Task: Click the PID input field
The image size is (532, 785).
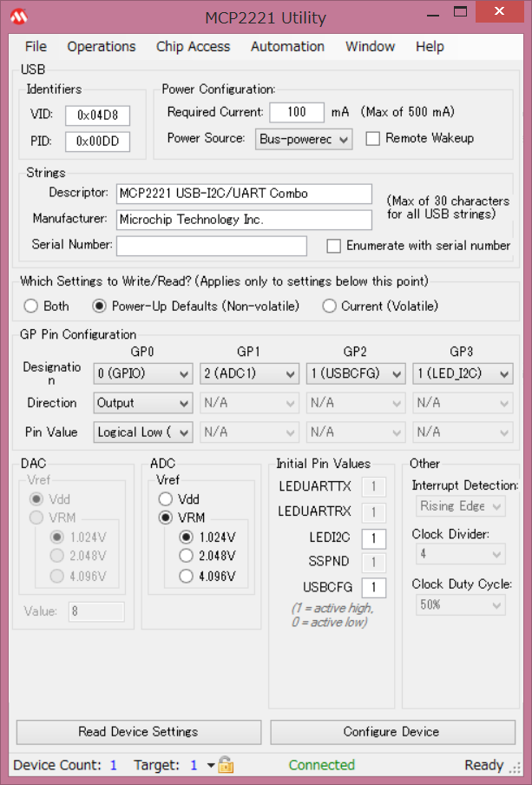Action: pyautogui.click(x=97, y=142)
